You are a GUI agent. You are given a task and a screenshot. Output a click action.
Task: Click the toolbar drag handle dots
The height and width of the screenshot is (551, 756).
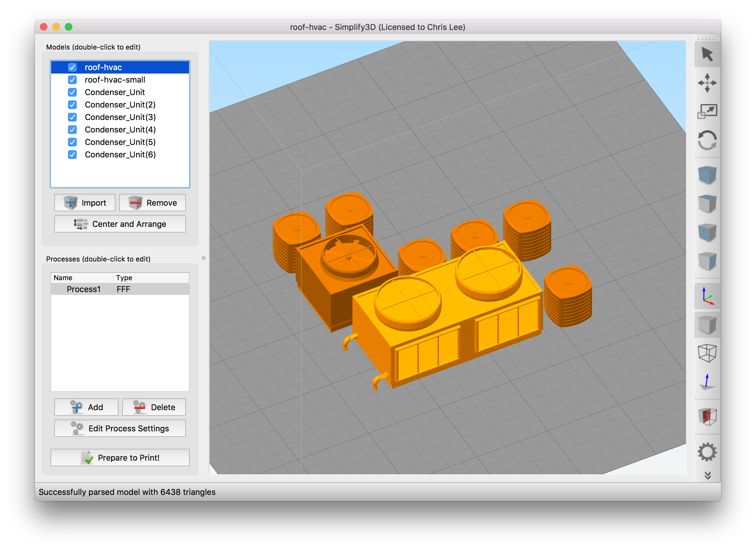pyautogui.click(x=707, y=39)
